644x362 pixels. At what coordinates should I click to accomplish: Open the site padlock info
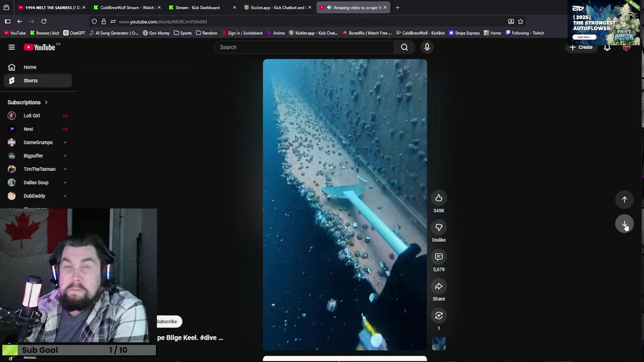point(104,22)
